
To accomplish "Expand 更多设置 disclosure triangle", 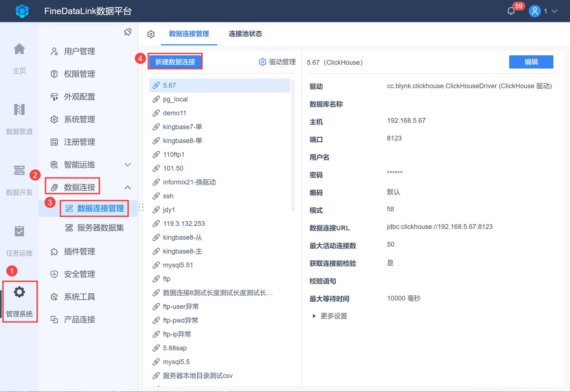I will (314, 316).
